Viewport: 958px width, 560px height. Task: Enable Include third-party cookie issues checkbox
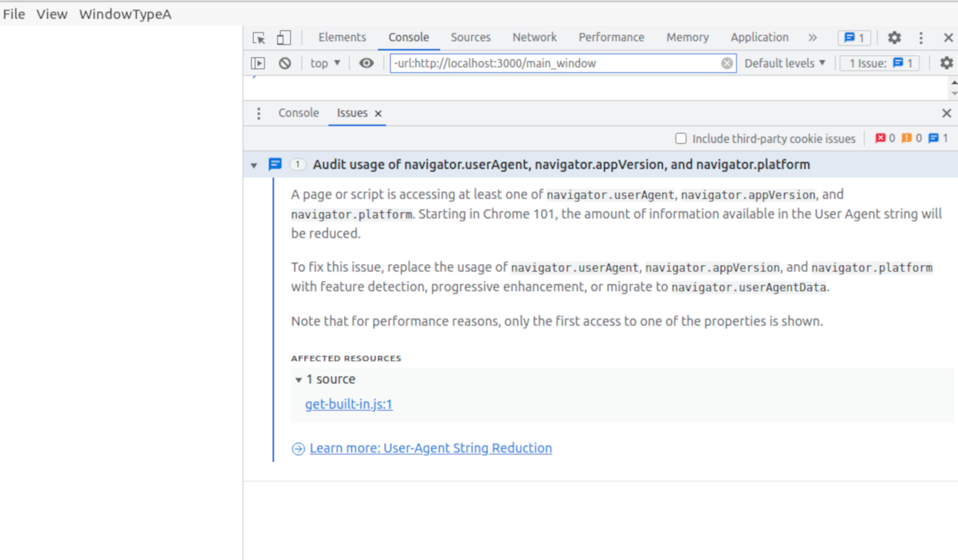click(680, 139)
